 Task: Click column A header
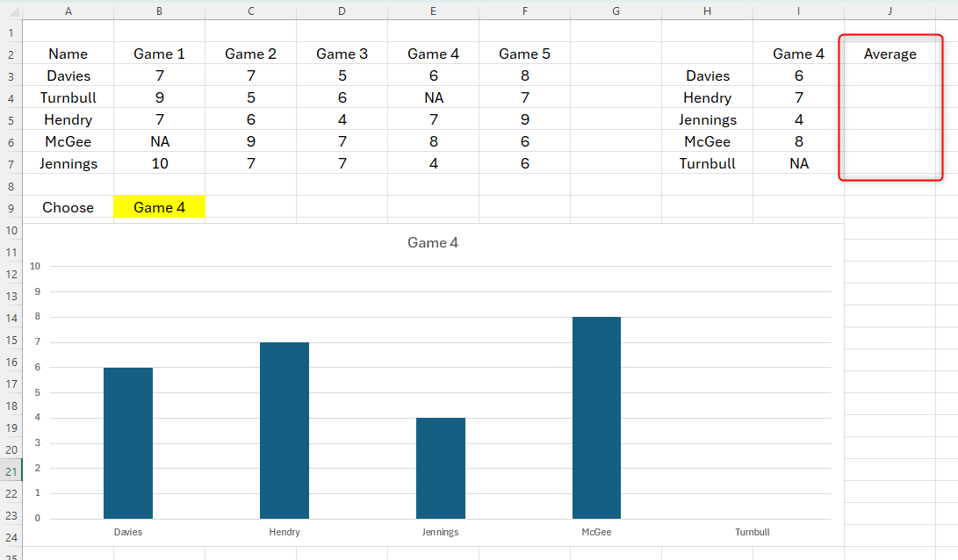pyautogui.click(x=68, y=11)
